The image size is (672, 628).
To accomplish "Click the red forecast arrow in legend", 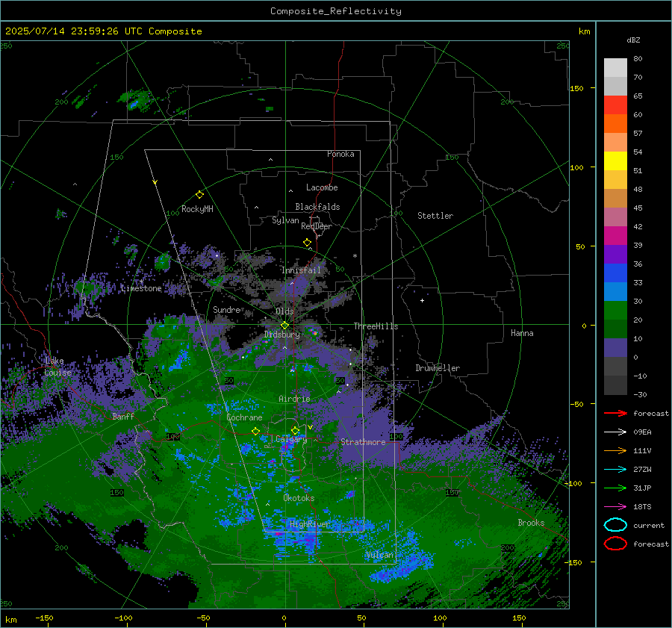I will point(615,413).
